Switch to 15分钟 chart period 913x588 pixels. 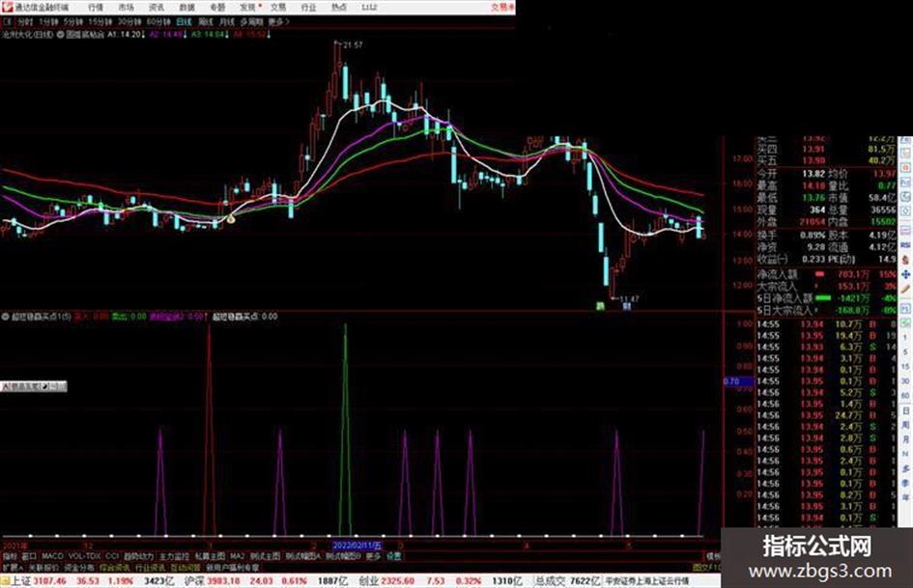pyautogui.click(x=100, y=22)
